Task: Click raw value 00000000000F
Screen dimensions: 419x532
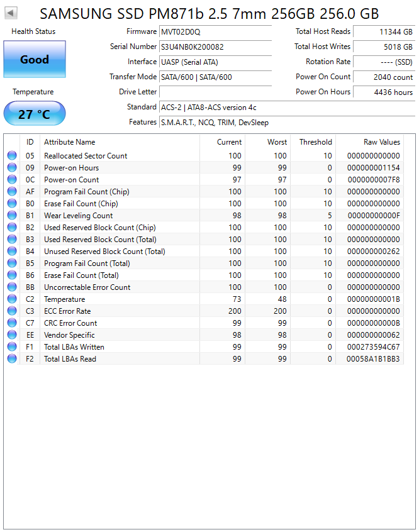Action: pos(374,216)
